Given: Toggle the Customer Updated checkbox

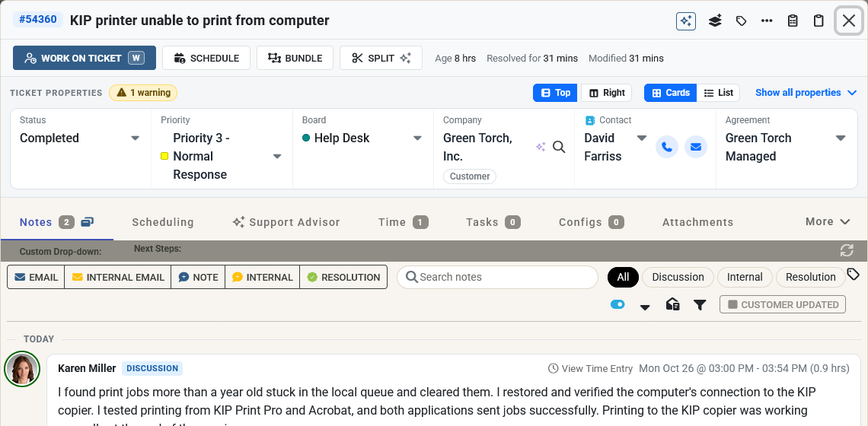Looking at the screenshot, I should (x=783, y=304).
